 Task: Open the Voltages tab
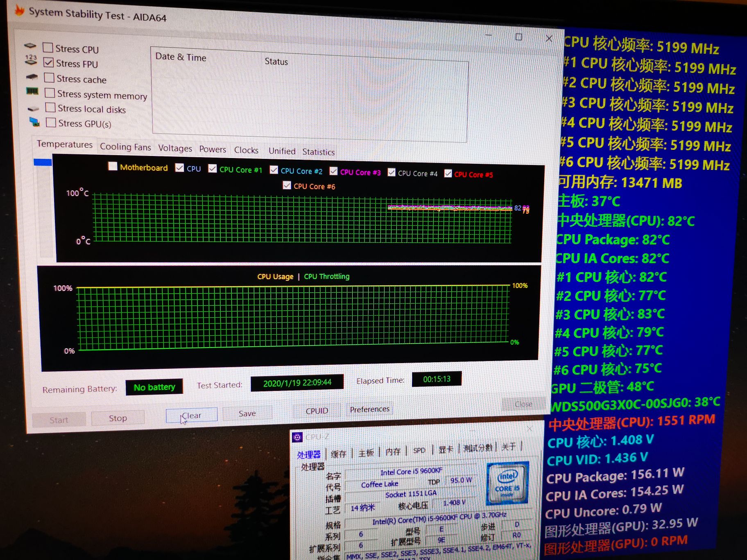click(175, 148)
